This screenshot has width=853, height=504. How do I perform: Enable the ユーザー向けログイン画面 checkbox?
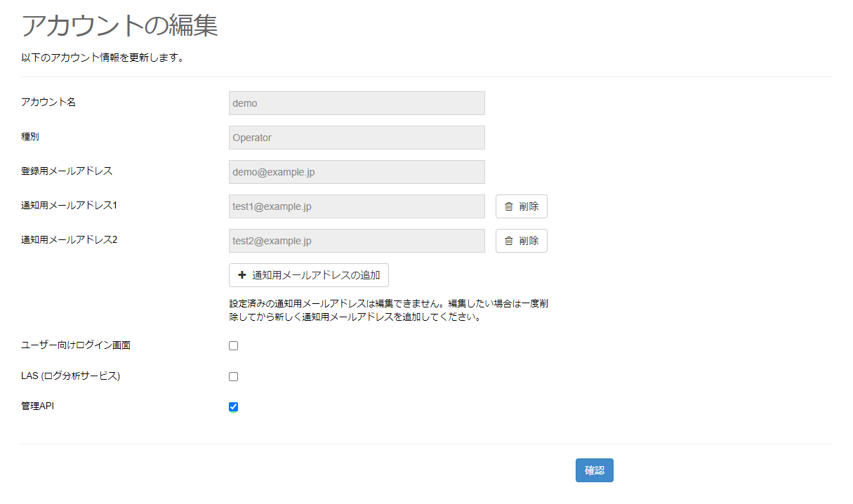tap(233, 345)
